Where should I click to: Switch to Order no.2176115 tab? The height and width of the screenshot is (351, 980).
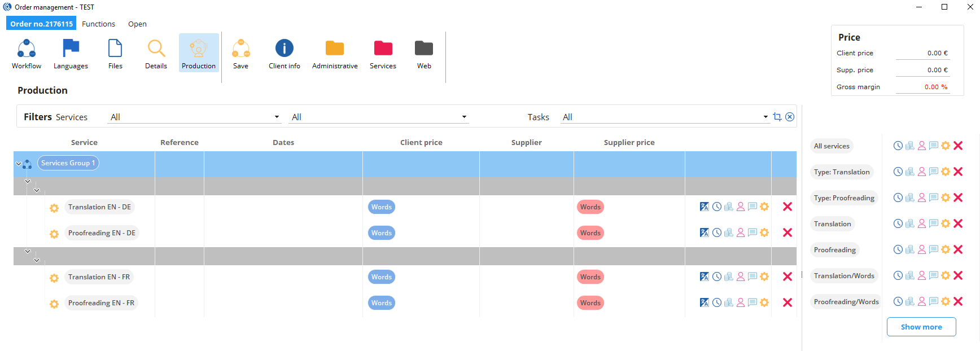pos(41,24)
